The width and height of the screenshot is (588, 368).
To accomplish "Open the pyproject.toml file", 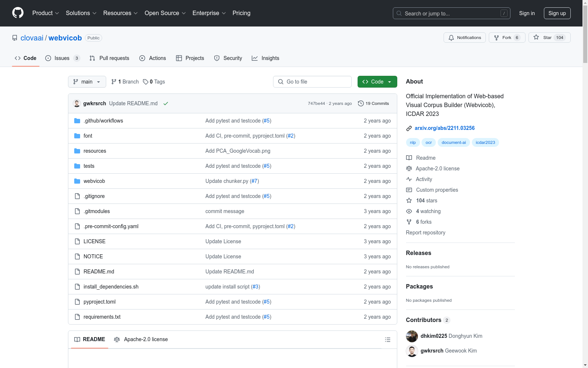I will (100, 302).
